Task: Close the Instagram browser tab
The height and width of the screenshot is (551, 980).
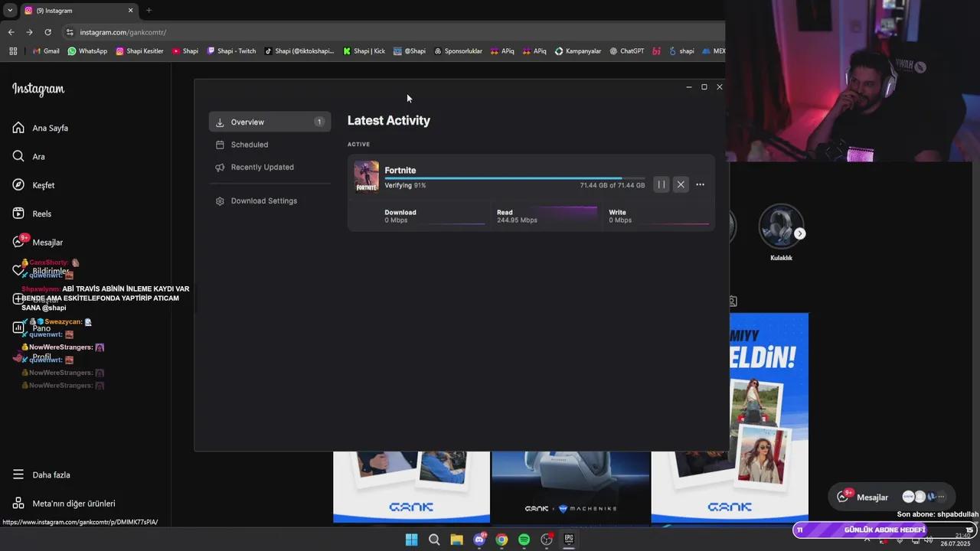Action: 130,11
